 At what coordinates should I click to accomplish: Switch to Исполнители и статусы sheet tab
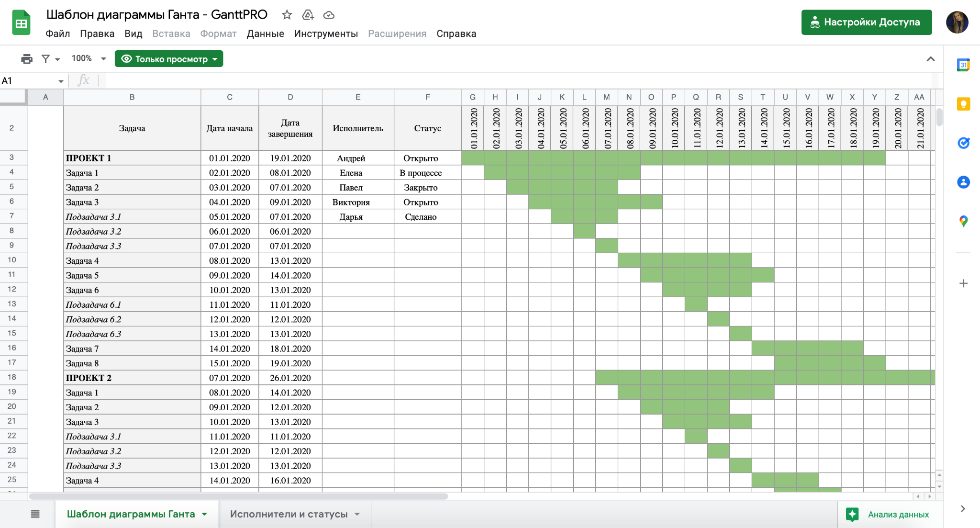(289, 514)
